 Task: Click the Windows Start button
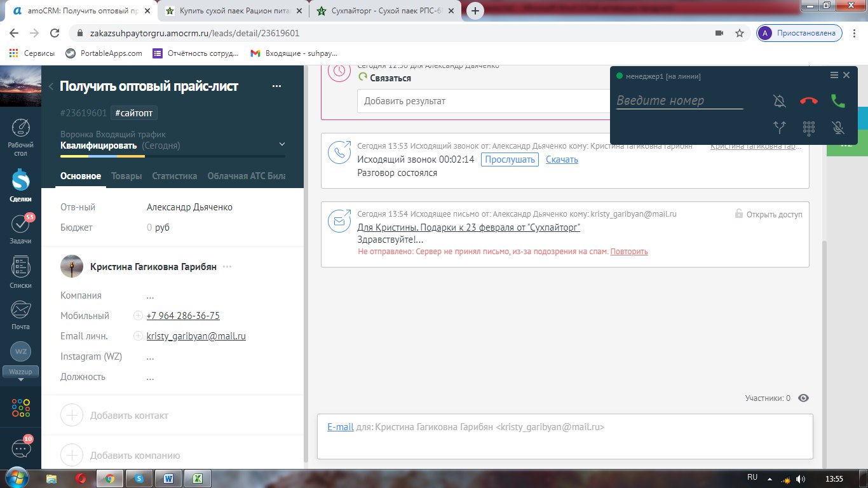click(x=17, y=478)
